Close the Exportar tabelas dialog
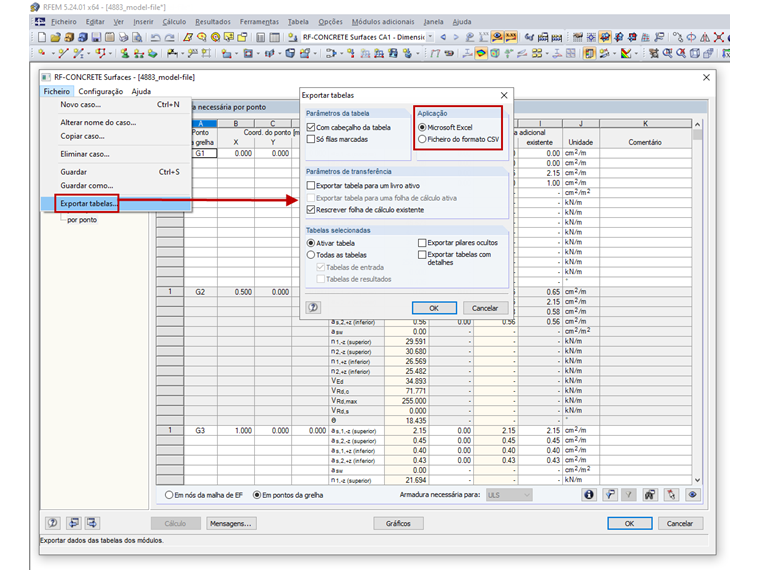 pyautogui.click(x=504, y=95)
